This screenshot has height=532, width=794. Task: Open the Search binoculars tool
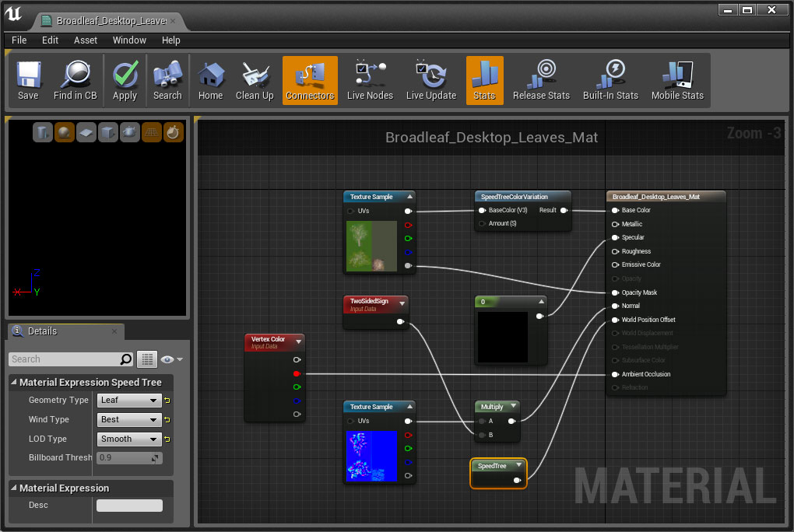(167, 81)
